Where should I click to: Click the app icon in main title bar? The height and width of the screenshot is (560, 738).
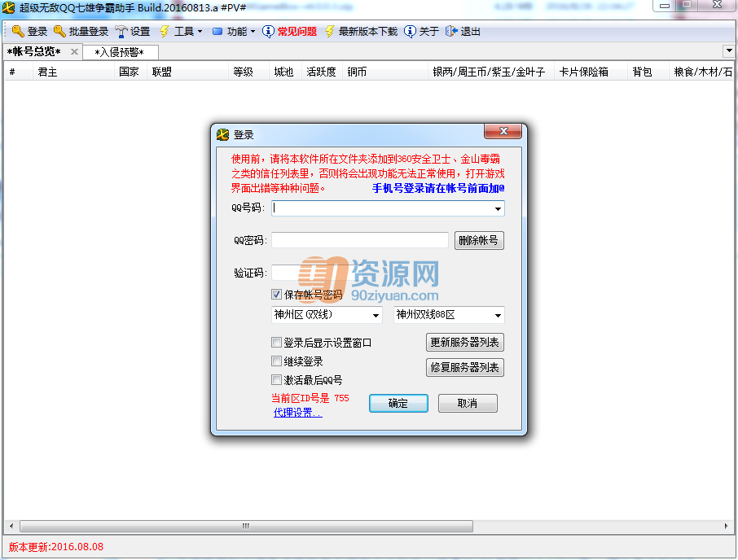click(x=8, y=7)
